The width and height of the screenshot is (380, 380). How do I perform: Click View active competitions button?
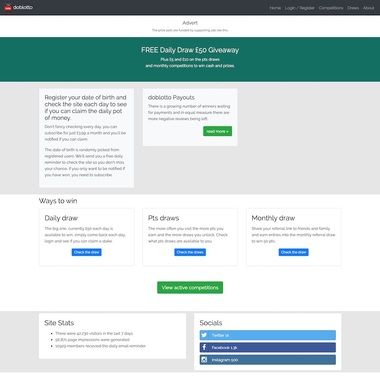[x=190, y=287]
